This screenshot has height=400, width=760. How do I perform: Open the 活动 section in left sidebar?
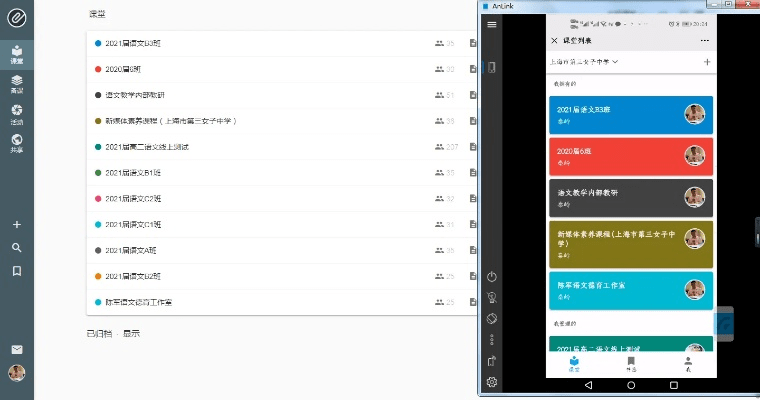click(16, 113)
